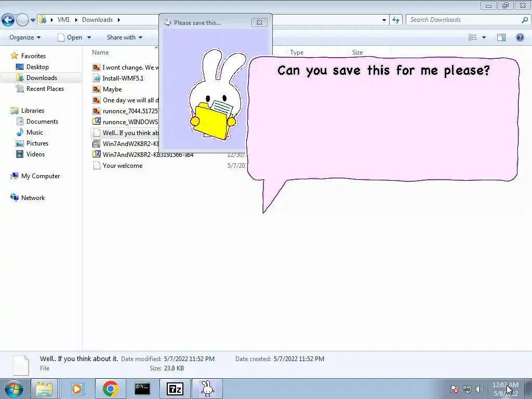Refresh the Downloads folder view
Image resolution: width=532 pixels, height=399 pixels.
(396, 20)
